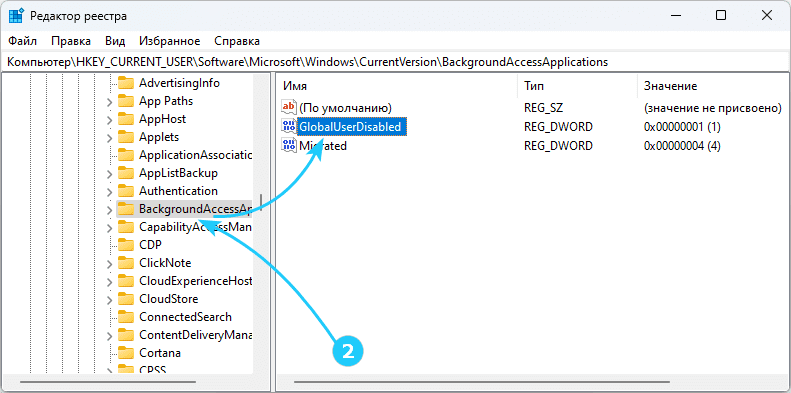Click the 0x00000001 (1) data cell
This screenshot has width=791, height=393.
682,127
